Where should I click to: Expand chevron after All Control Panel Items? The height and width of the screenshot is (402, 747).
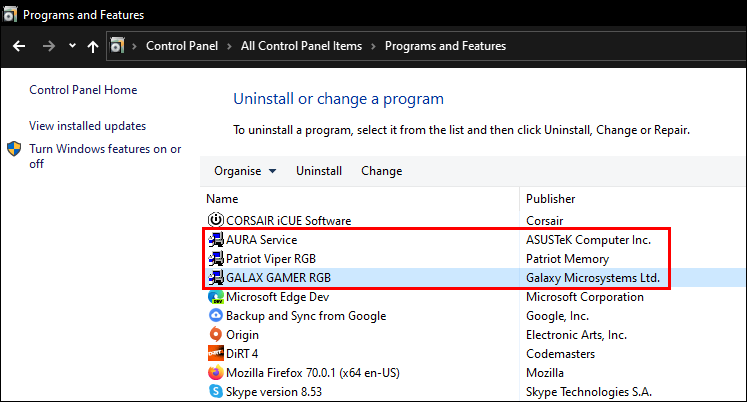click(x=374, y=46)
